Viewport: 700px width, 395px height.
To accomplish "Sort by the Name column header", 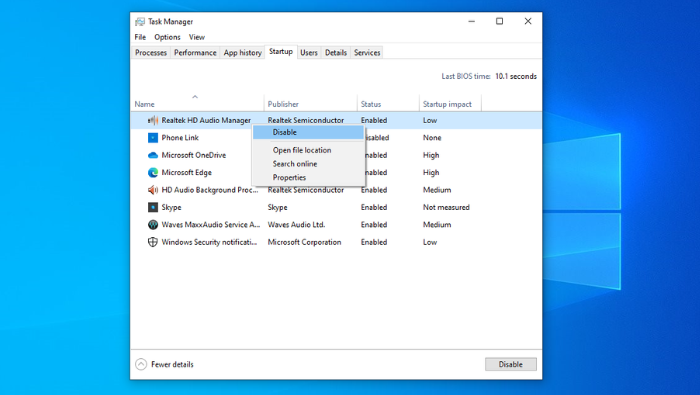I will 144,104.
